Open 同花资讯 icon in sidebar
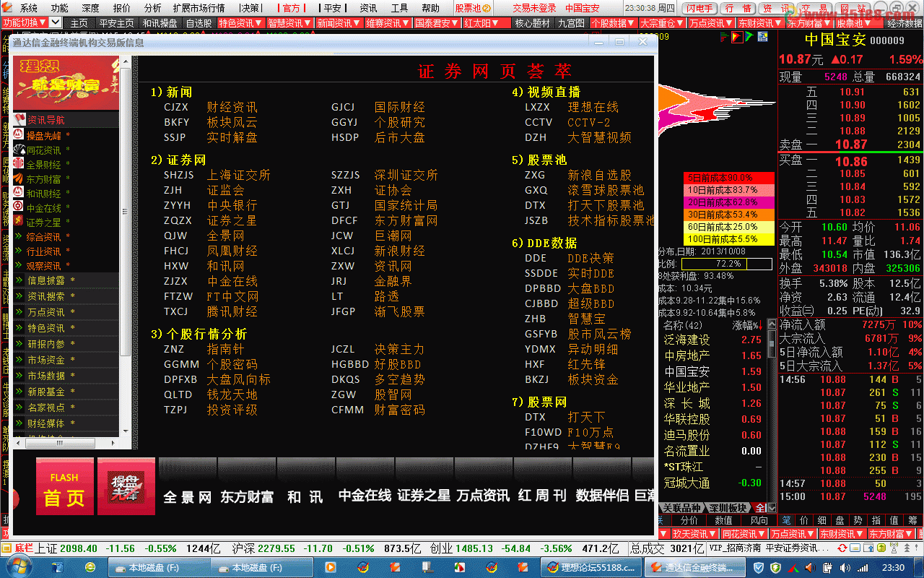924x578 pixels. point(19,150)
